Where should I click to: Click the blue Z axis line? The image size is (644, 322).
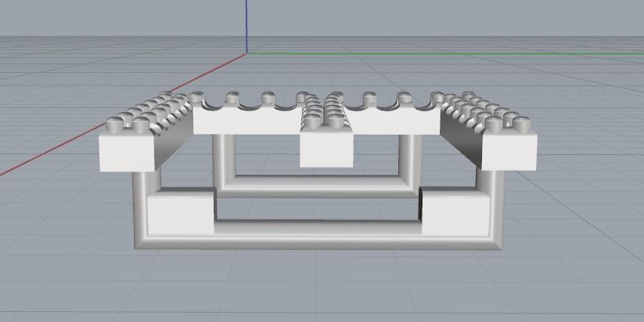246,27
